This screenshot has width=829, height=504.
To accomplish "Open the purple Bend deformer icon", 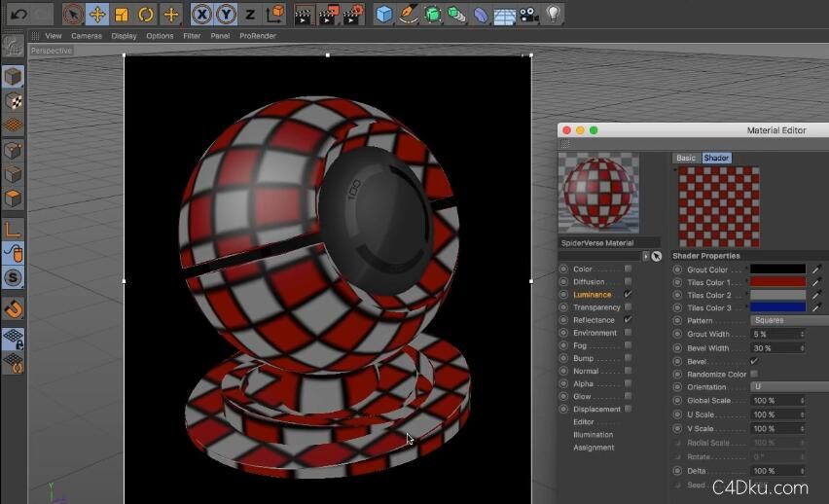I will coord(480,15).
